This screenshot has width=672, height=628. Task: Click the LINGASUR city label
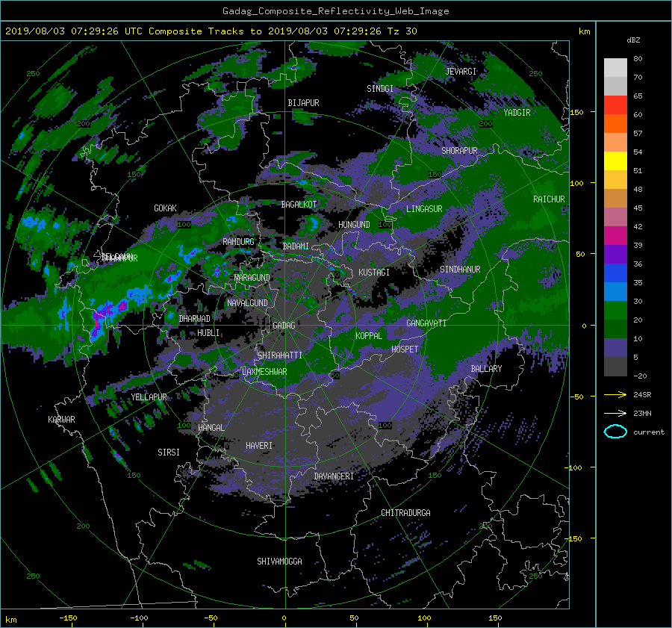pos(424,209)
